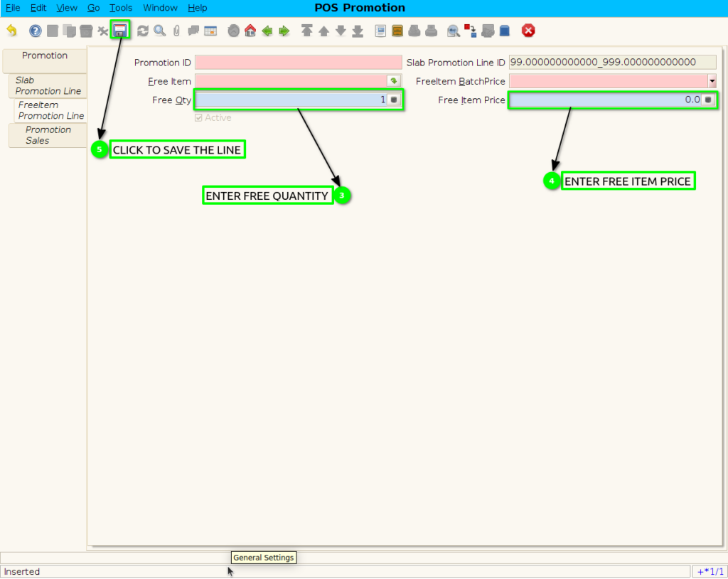
Task: Go to the Home menu icon
Action: [x=250, y=31]
